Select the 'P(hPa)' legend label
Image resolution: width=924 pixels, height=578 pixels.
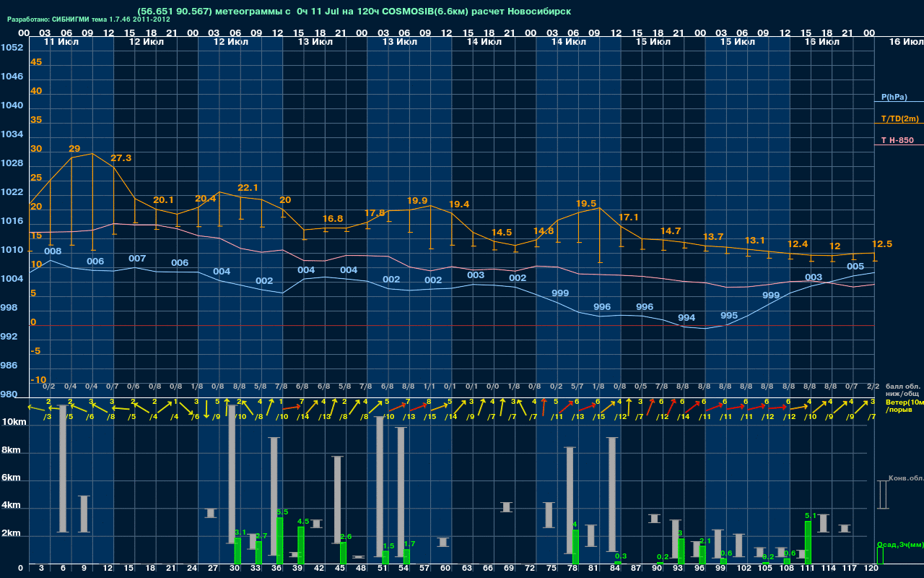pyautogui.click(x=894, y=97)
